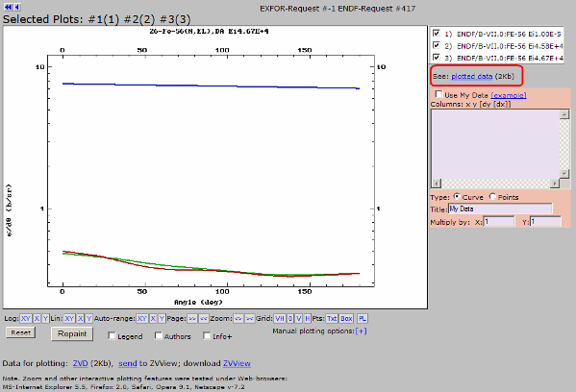576x392 pixels.
Task: Click data area scroll down arrow
Action: tap(564, 174)
